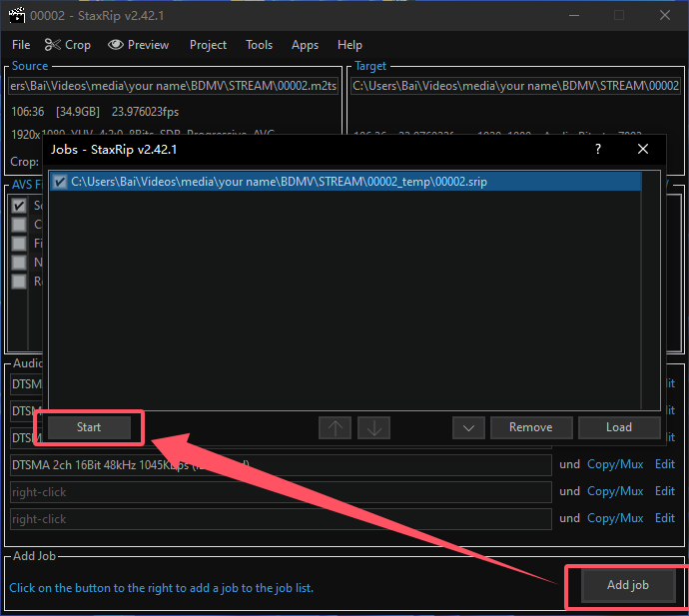Click the Crop scissors icon
Image resolution: width=689 pixels, height=616 pixels.
click(53, 45)
